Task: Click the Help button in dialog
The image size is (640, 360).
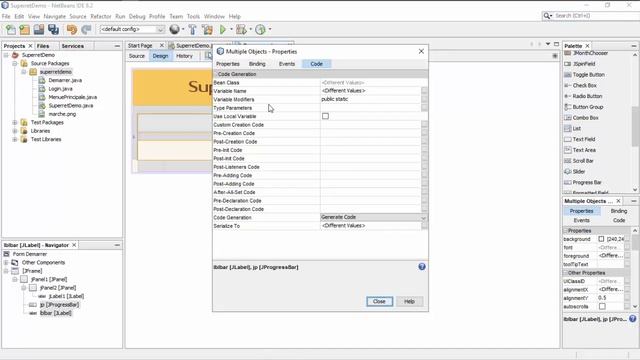Action: tap(409, 302)
